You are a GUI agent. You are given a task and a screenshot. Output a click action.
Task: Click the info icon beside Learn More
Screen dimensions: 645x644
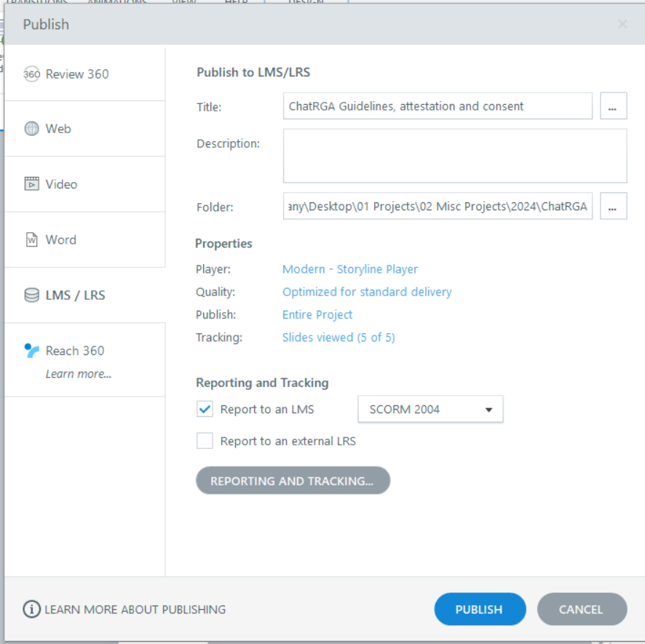[31, 610]
